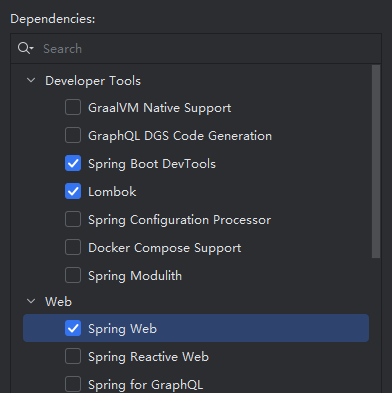The image size is (392, 393).
Task: Check GraphQL DGS Code Generation
Action: point(73,135)
